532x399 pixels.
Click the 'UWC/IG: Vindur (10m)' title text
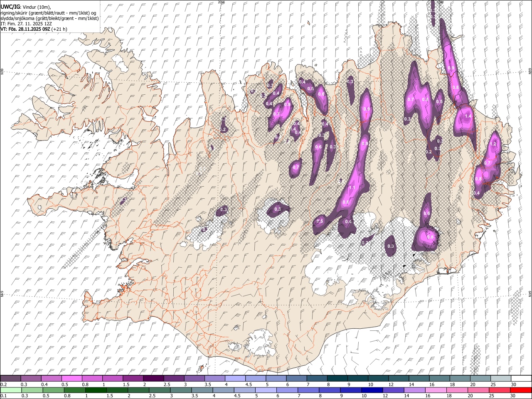(27, 7)
